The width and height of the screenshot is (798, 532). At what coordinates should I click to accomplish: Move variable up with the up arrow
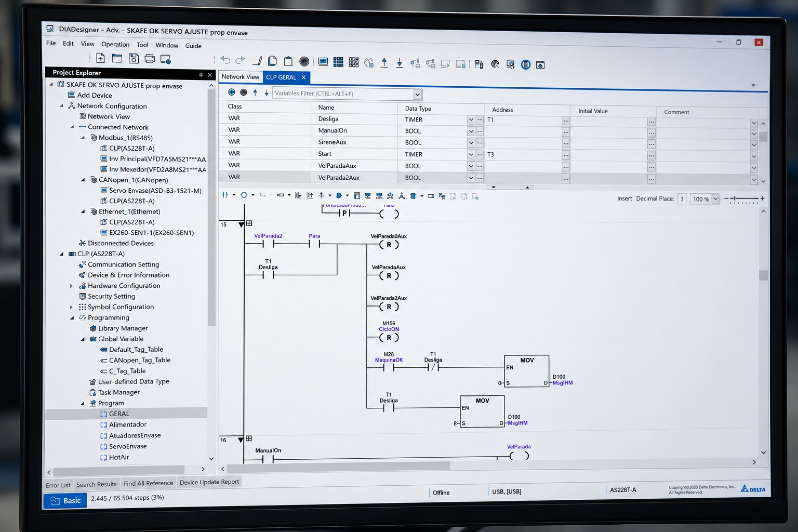[x=255, y=92]
